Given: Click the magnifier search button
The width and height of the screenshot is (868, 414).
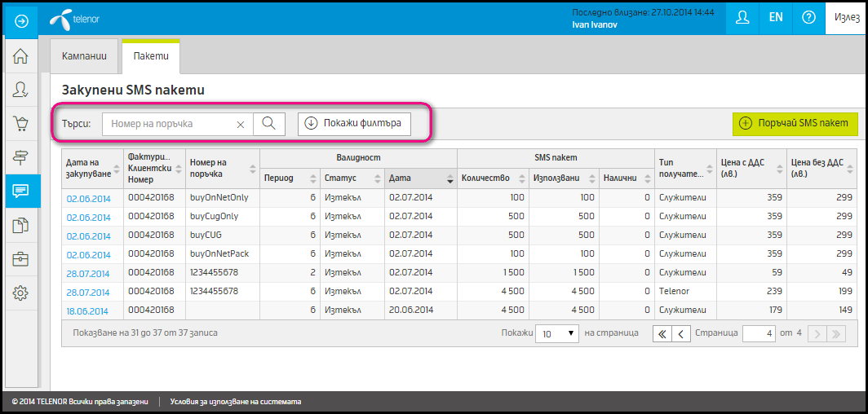Looking at the screenshot, I should [x=269, y=124].
